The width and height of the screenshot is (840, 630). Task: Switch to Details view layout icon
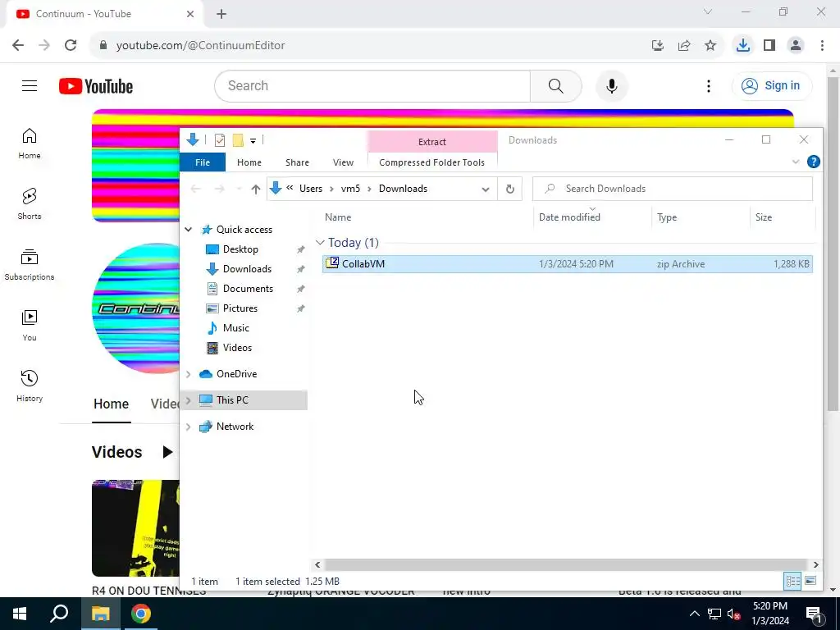click(x=793, y=581)
